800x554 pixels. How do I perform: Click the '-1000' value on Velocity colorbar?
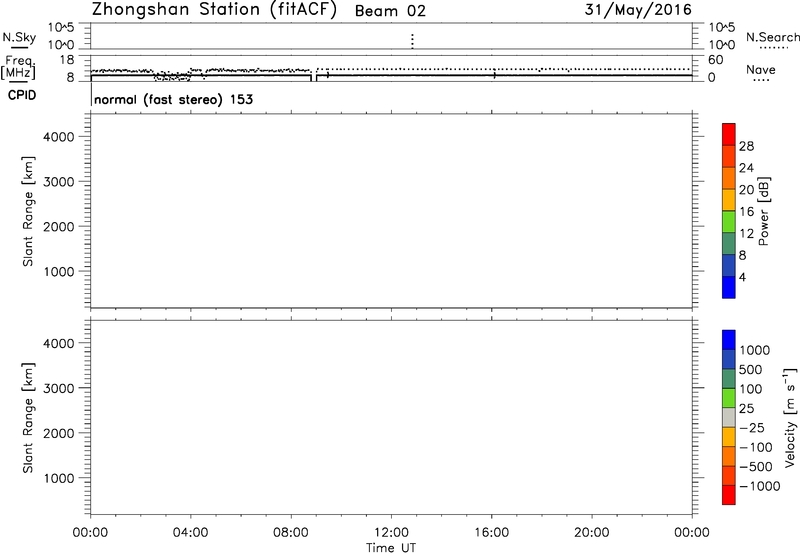tap(760, 486)
